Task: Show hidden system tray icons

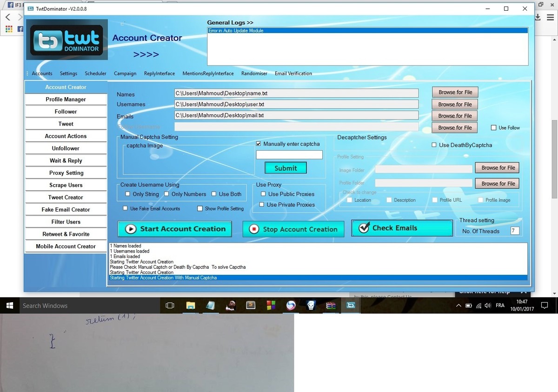Action: click(458, 306)
